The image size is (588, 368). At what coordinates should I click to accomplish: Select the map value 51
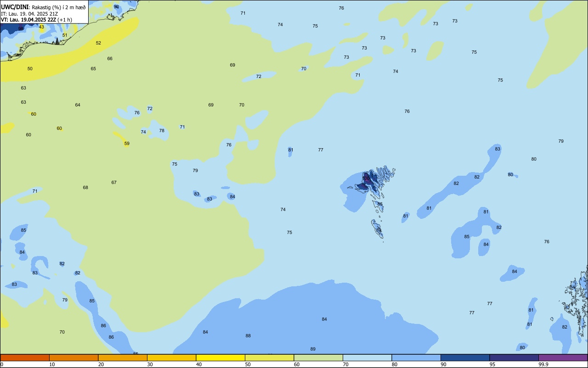coord(65,35)
